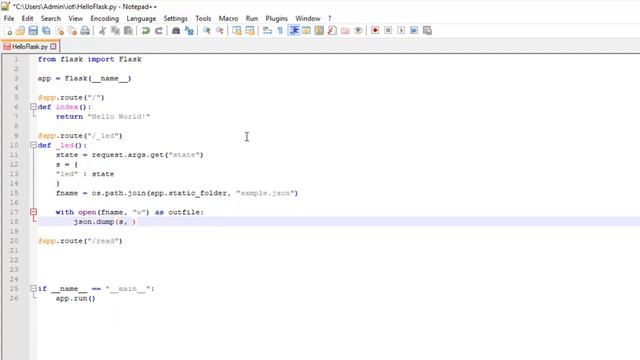Click the '@app.route("/_led")' decorator line

[80, 136]
